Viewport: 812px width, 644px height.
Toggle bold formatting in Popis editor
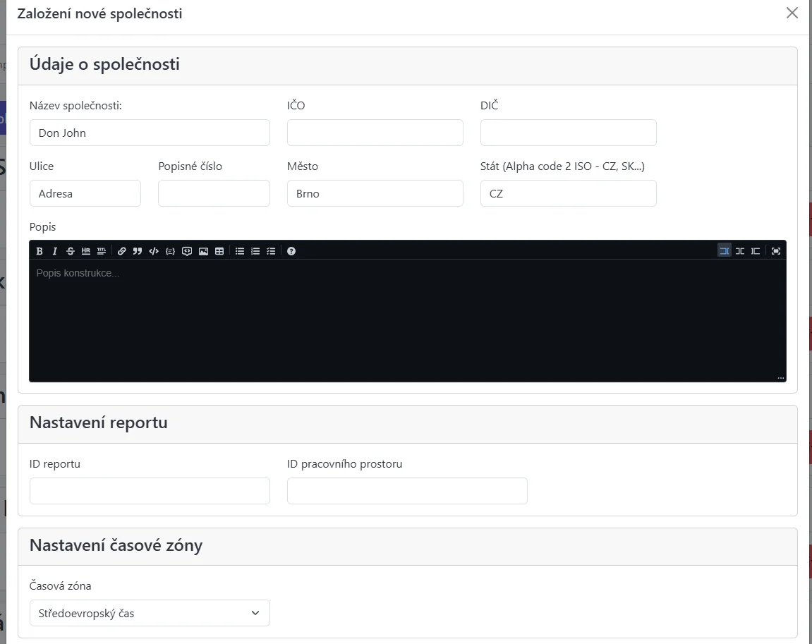(x=40, y=251)
